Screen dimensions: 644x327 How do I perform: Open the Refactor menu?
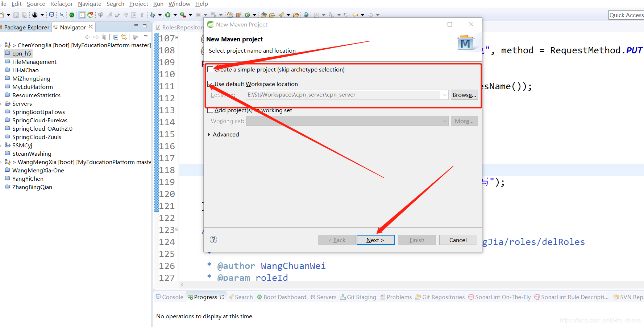point(62,4)
